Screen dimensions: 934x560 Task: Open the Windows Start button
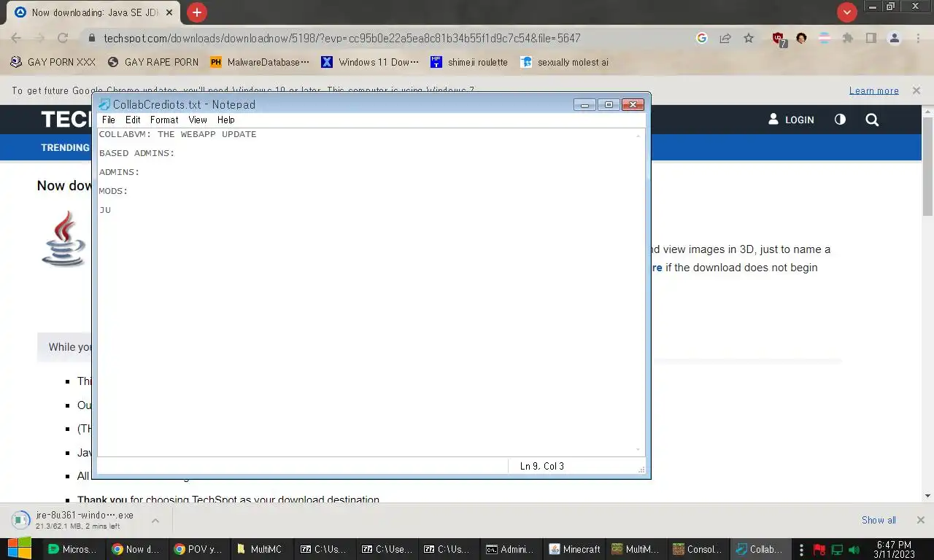(x=19, y=549)
